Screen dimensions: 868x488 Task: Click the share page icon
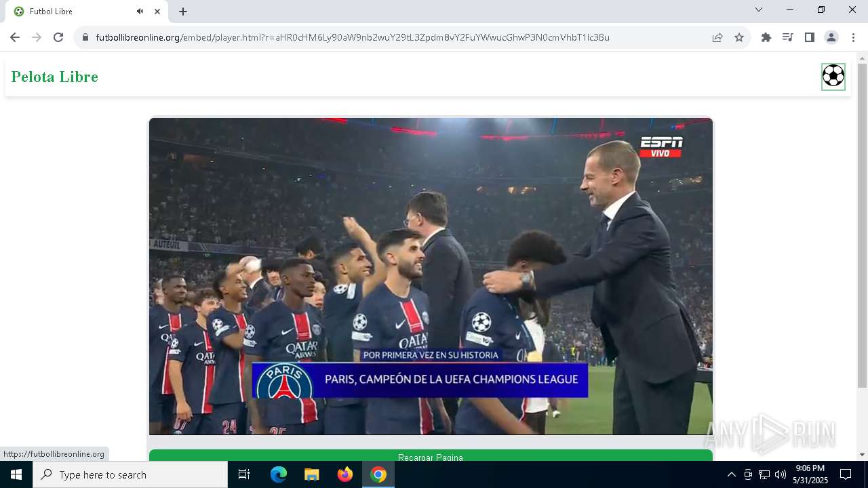(x=717, y=37)
